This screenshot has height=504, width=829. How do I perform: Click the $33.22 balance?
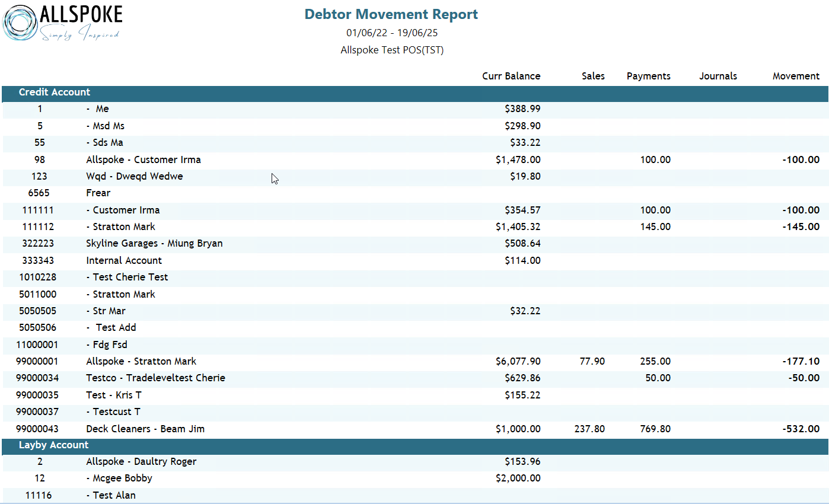pos(525,143)
